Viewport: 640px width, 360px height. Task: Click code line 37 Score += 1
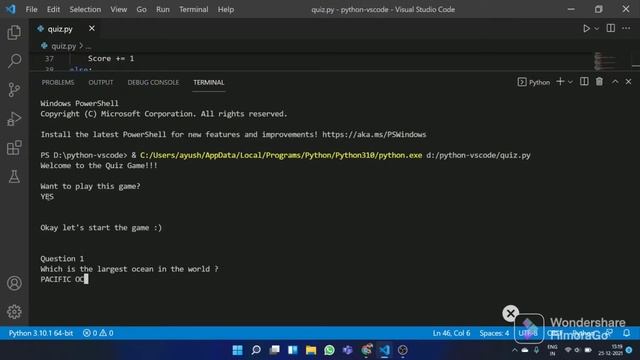[111, 58]
